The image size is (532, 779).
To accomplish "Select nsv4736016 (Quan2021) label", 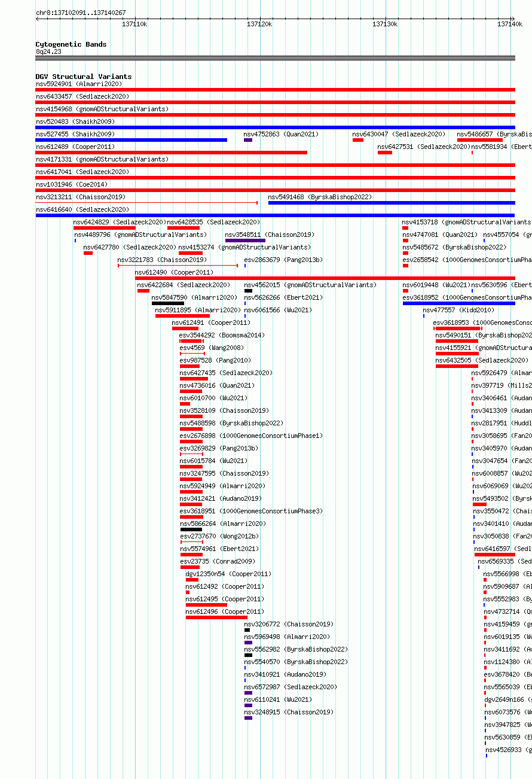I will pos(217,385).
